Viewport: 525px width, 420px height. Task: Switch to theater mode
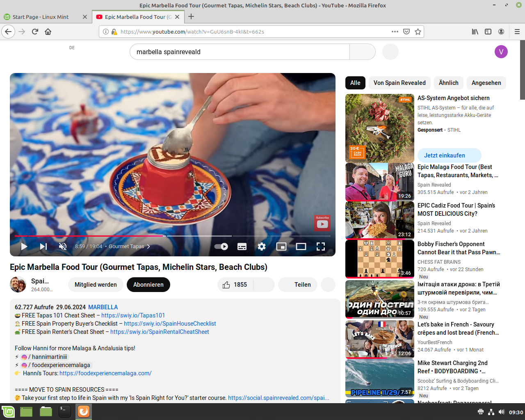[x=301, y=247]
